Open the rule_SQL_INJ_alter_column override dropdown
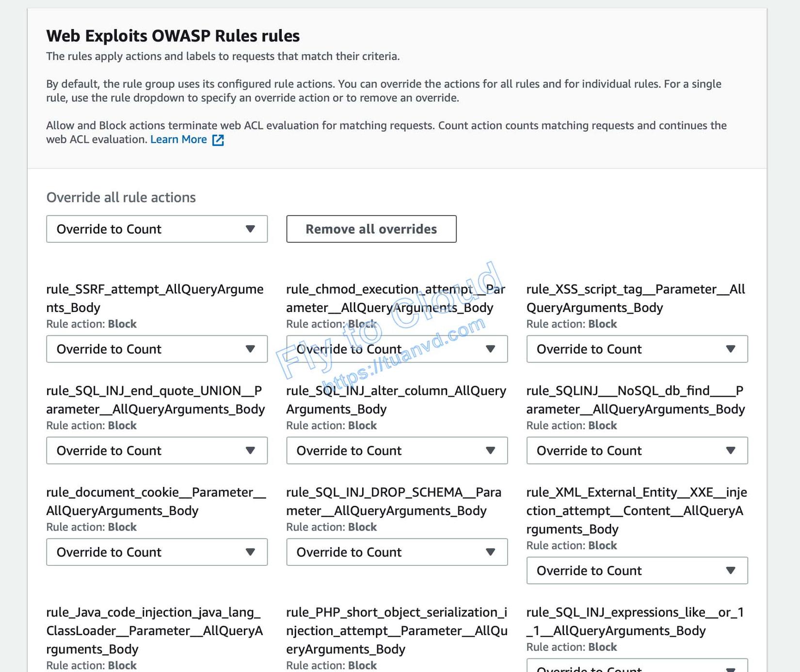This screenshot has height=672, width=800. [397, 451]
